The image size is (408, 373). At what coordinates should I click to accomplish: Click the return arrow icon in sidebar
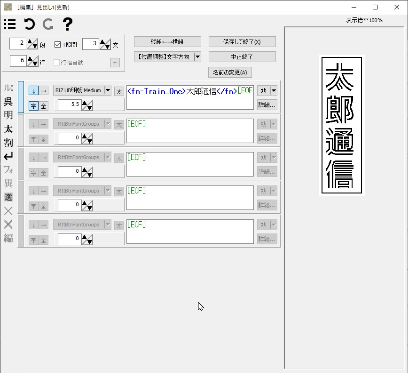click(8, 156)
